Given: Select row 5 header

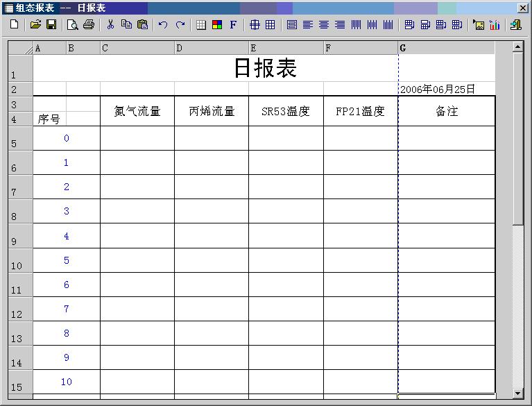Looking at the screenshot, I should (17, 138).
